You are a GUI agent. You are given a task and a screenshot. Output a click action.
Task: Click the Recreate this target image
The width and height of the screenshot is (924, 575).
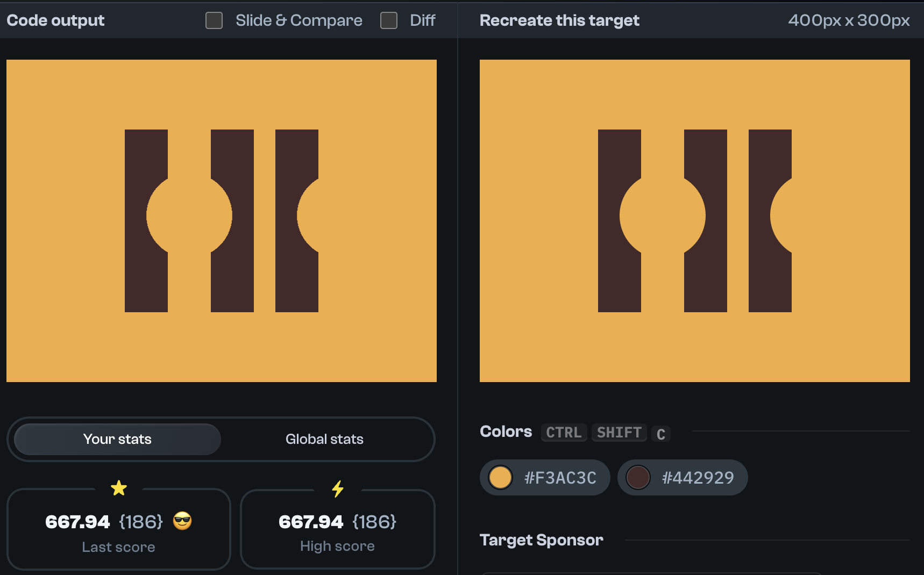(x=695, y=221)
